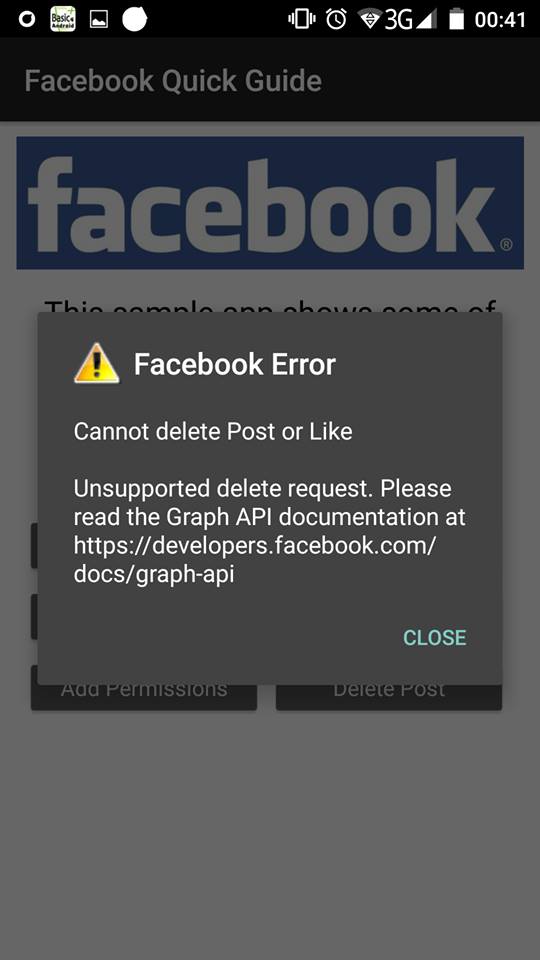Image resolution: width=540 pixels, height=960 pixels.
Task: Tap the battery indicator icon
Action: coord(456,20)
